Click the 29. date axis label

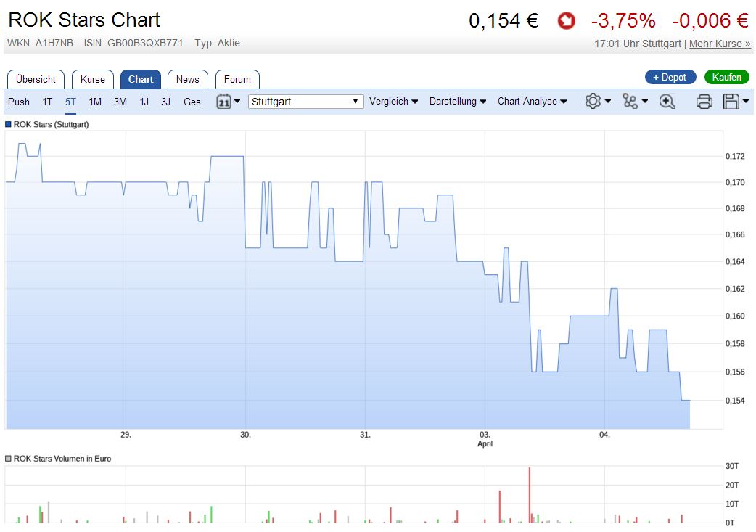[126, 435]
